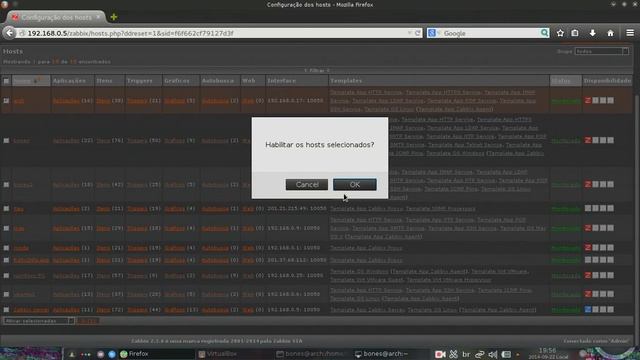Go to home page via house icon
Screen dimensions: 640x360
point(610,33)
